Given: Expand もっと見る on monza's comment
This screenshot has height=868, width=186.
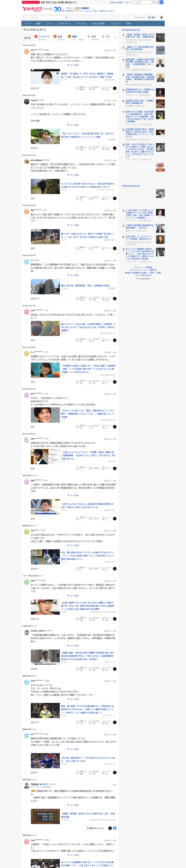Looking at the screenshot, I should [73, 125].
